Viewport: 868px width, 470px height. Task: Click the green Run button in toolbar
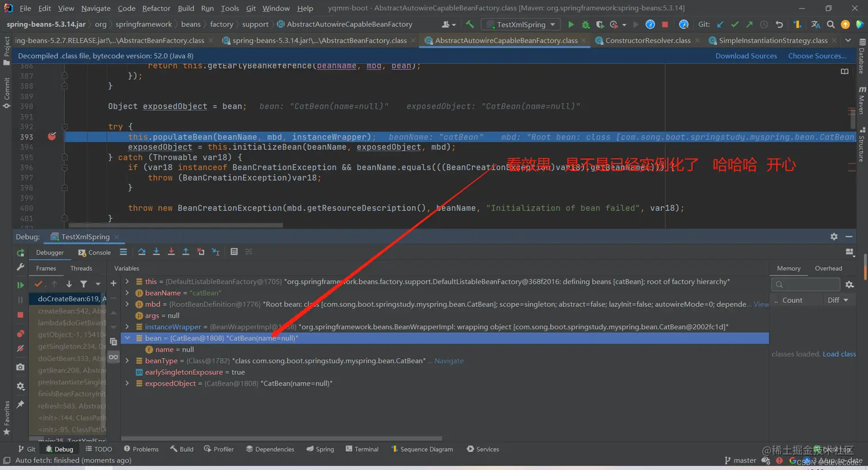pyautogui.click(x=571, y=25)
